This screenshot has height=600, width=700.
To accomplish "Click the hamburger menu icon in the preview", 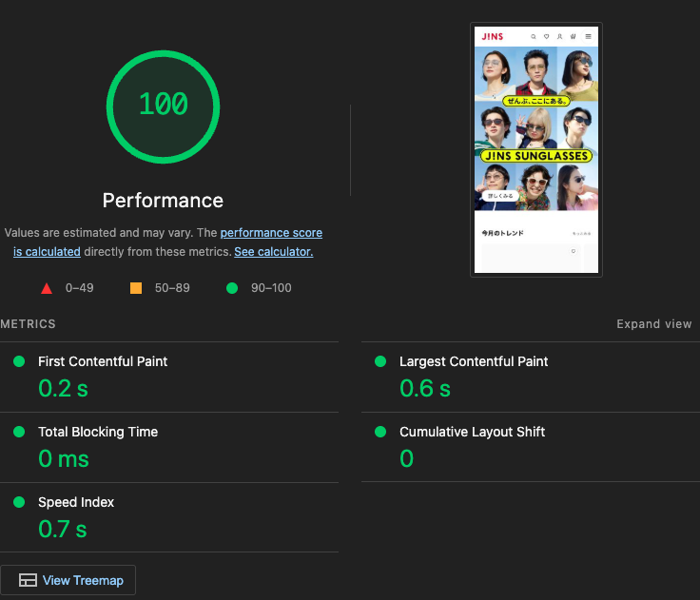I will coord(588,36).
